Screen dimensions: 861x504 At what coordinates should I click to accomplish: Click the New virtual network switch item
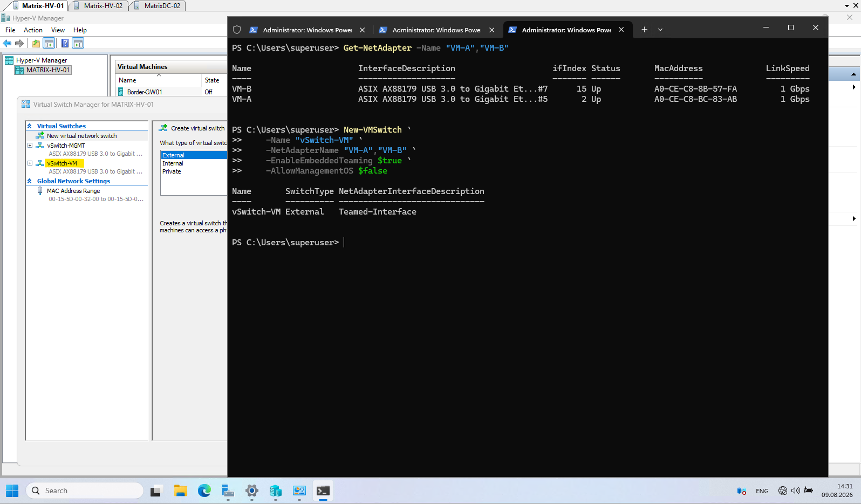81,136
